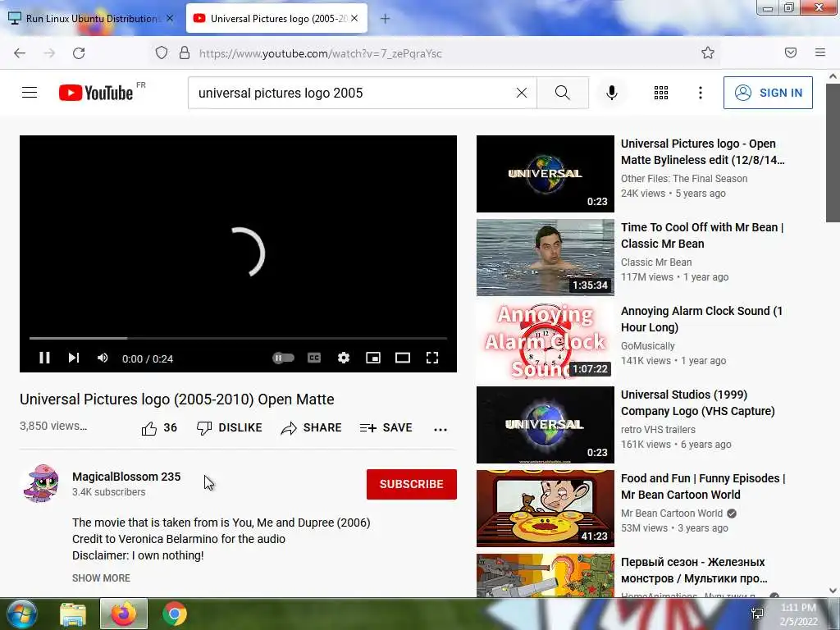Reload the current page

point(79,53)
